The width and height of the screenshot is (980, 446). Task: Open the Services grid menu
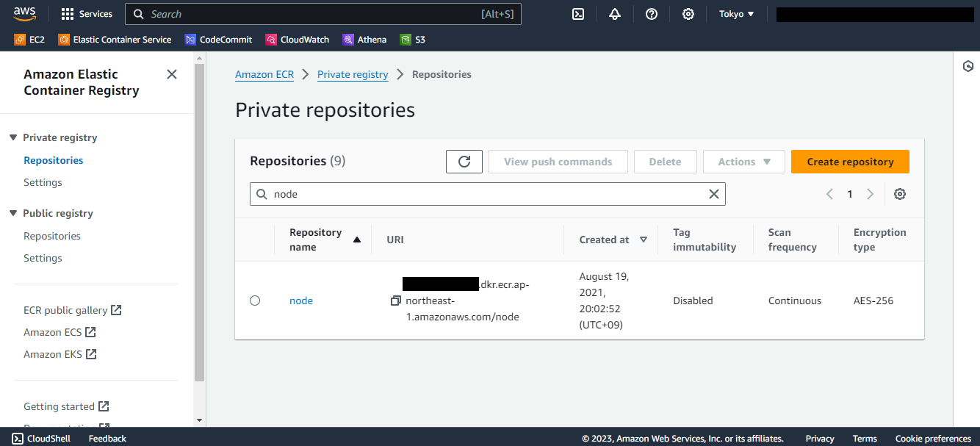point(87,14)
